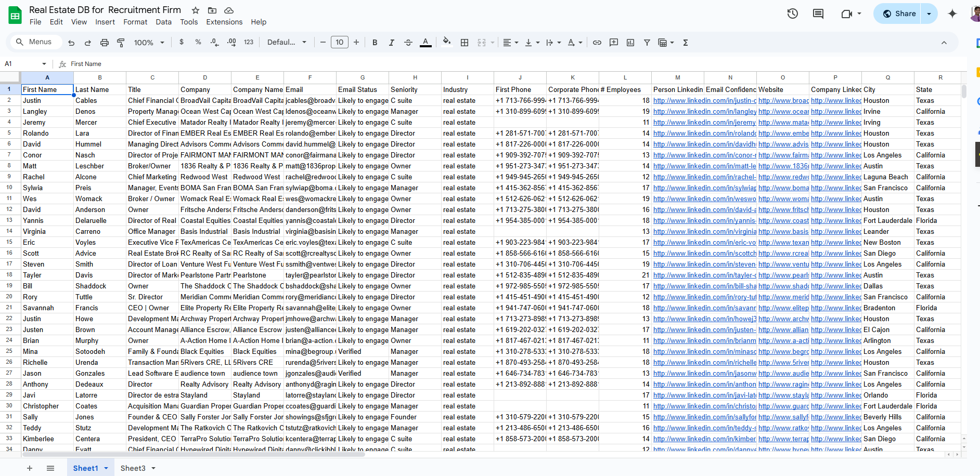Viewport: 980px width, 476px height.
Task: Activate the Paint format tool
Action: [x=121, y=43]
